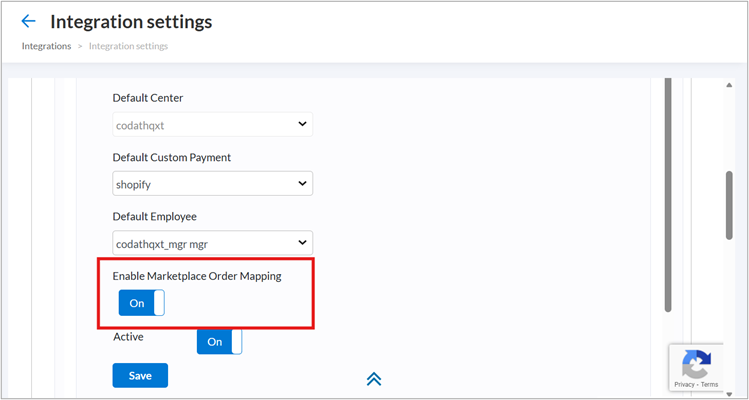Open the Default Center dropdown
Viewport: 749px width, 400px height.
[x=212, y=124]
